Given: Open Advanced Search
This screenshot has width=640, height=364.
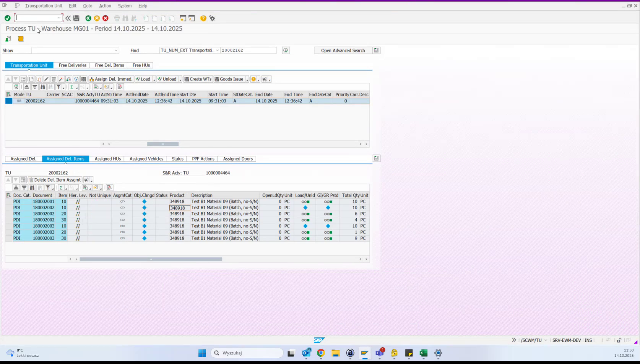Looking at the screenshot, I should point(342,50).
